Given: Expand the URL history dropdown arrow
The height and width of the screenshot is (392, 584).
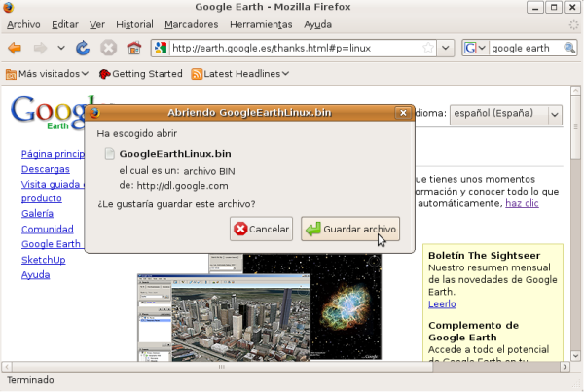Looking at the screenshot, I should 445,48.
